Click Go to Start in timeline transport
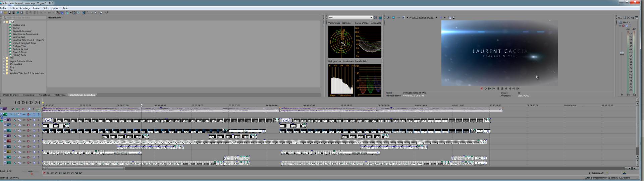644x181 pixels. click(68, 173)
